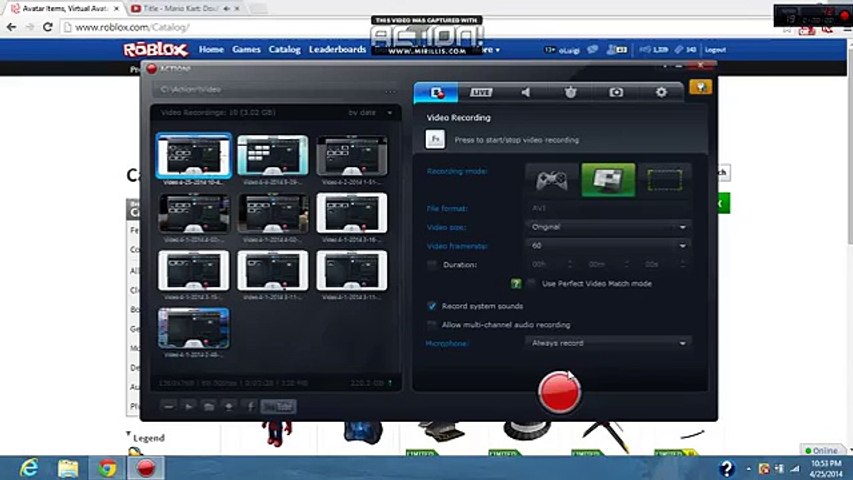853x480 pixels.
Task: Click the Online chat status button
Action: pos(822,450)
